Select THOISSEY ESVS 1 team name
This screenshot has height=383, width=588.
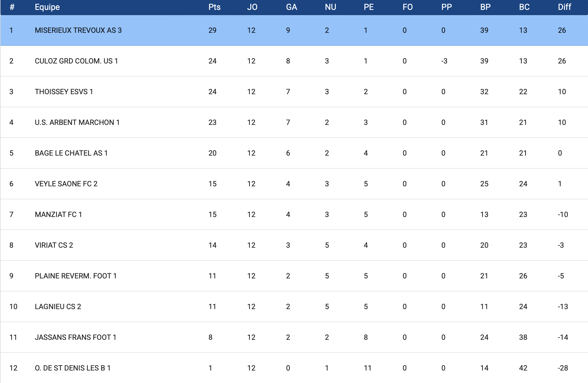(64, 92)
